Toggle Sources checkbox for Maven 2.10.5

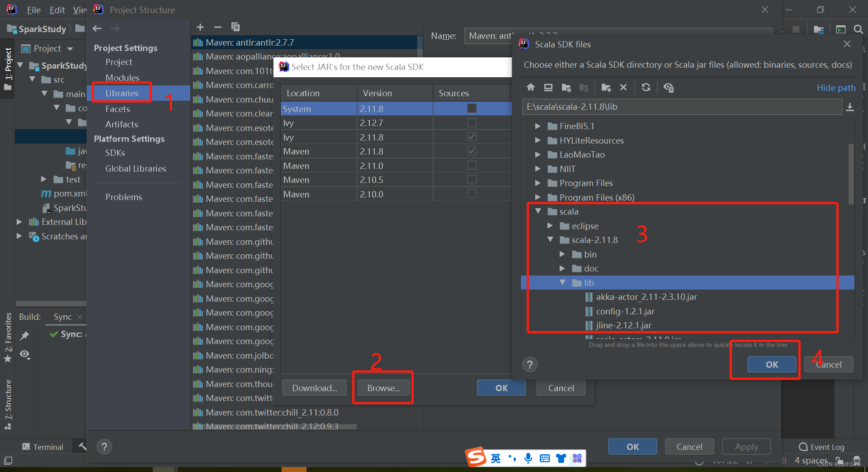click(472, 180)
